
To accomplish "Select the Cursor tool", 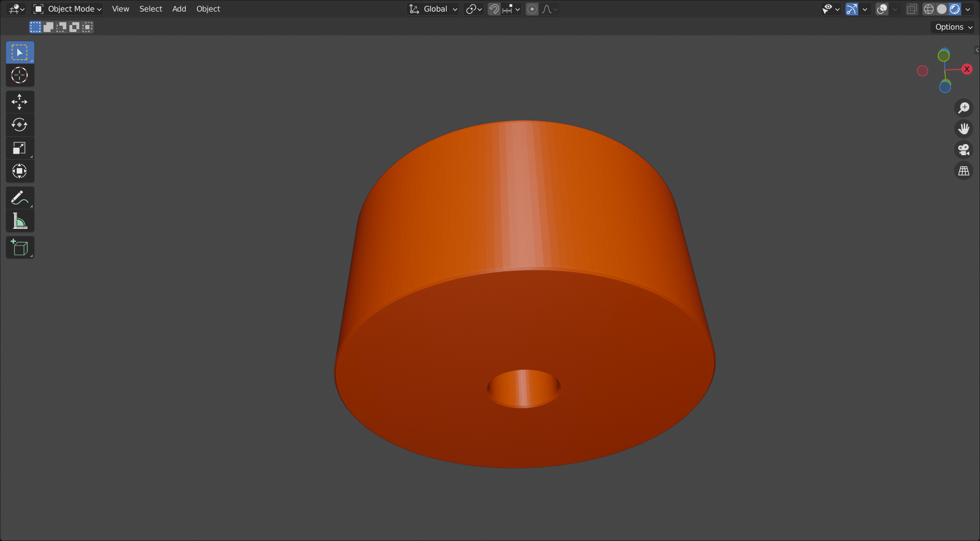I will point(19,75).
